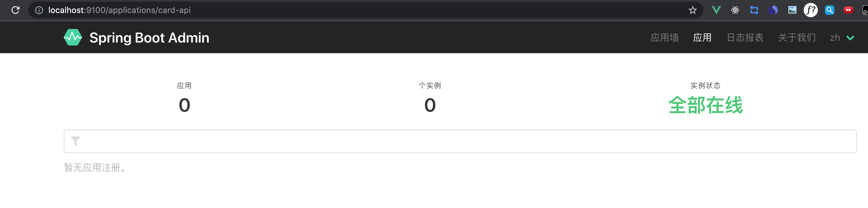Viewport: 868px width, 208px height.
Task: Click the image viewer extension icon
Action: tap(792, 10)
